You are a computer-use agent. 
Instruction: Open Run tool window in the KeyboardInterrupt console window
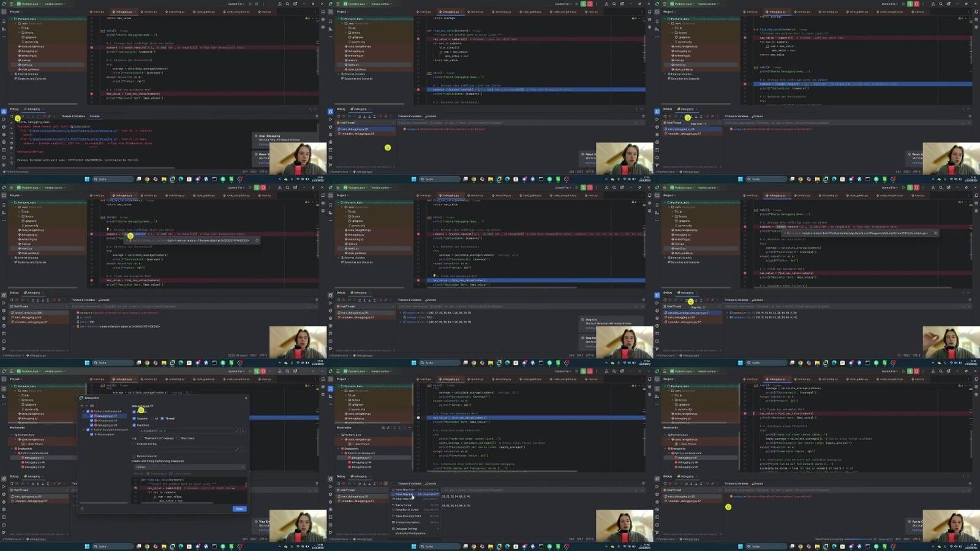[x=4, y=120]
